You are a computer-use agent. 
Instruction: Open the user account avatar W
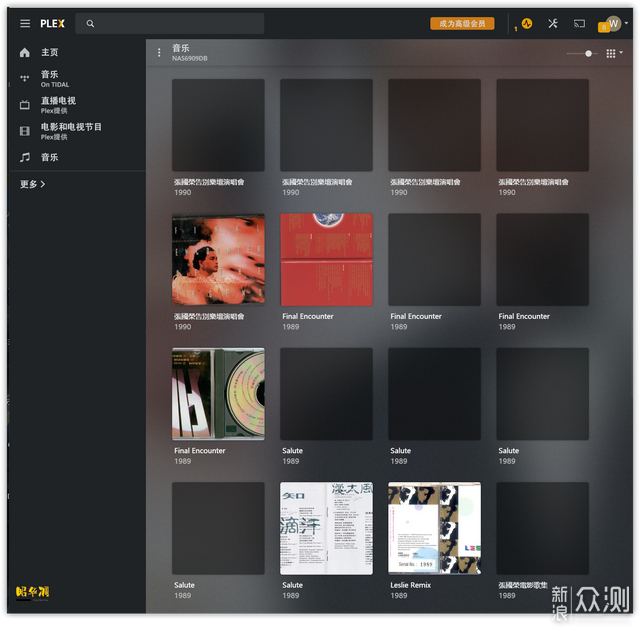(613, 23)
